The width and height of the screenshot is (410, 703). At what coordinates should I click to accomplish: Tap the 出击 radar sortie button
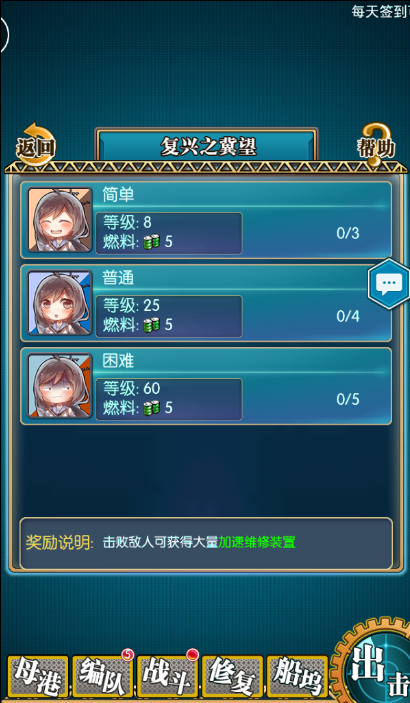pyautogui.click(x=372, y=663)
